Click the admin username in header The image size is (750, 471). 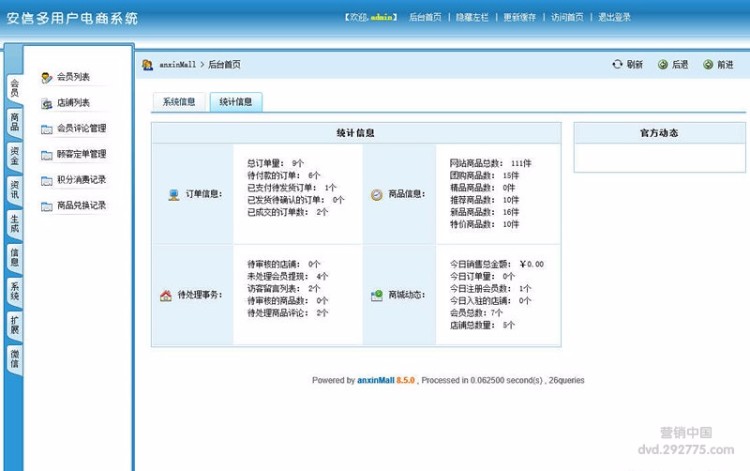tap(381, 17)
